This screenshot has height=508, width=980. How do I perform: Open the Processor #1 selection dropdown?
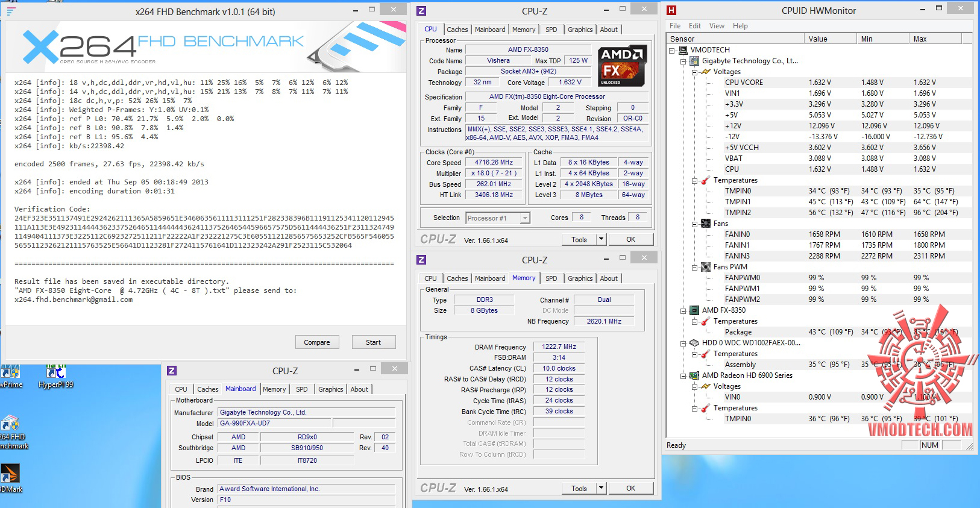525,218
